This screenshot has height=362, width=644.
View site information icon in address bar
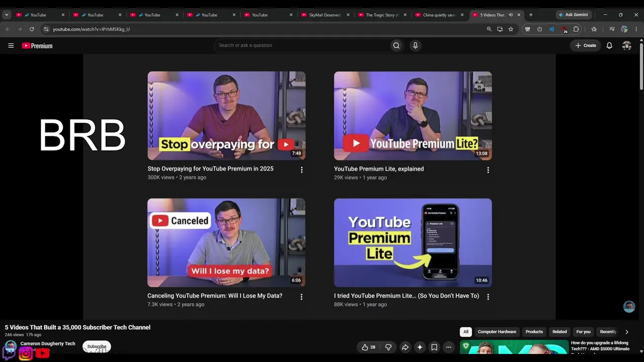pyautogui.click(x=46, y=29)
